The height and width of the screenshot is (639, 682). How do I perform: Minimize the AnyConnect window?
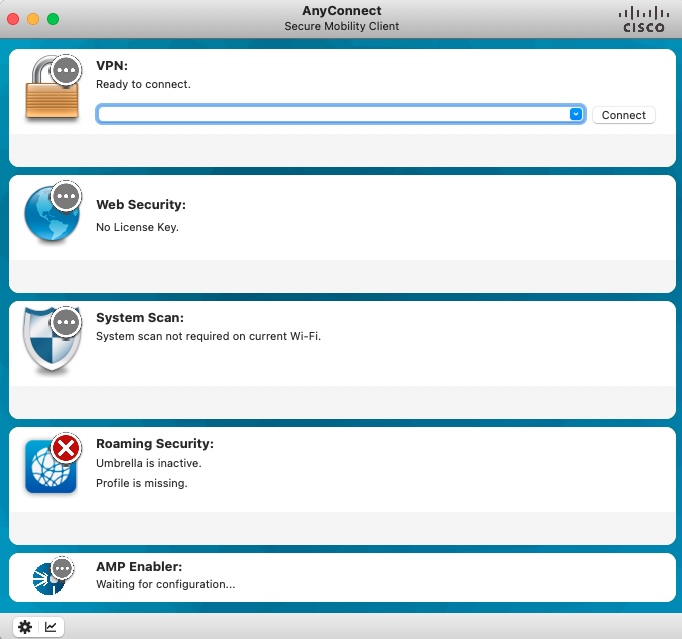(x=33, y=19)
